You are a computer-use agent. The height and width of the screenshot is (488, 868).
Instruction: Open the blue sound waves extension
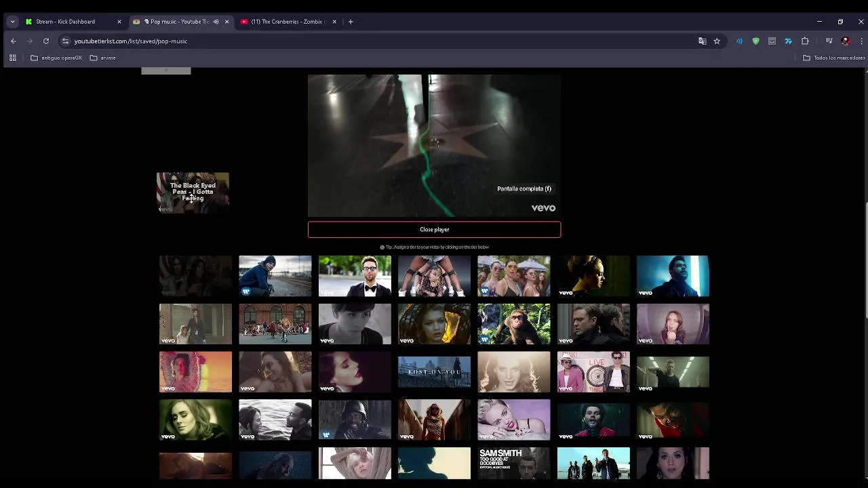[739, 41]
